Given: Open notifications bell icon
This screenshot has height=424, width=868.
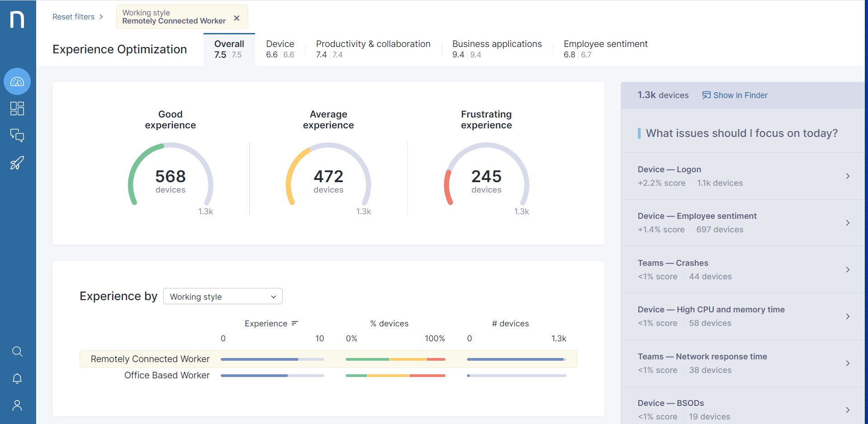Looking at the screenshot, I should point(17,379).
